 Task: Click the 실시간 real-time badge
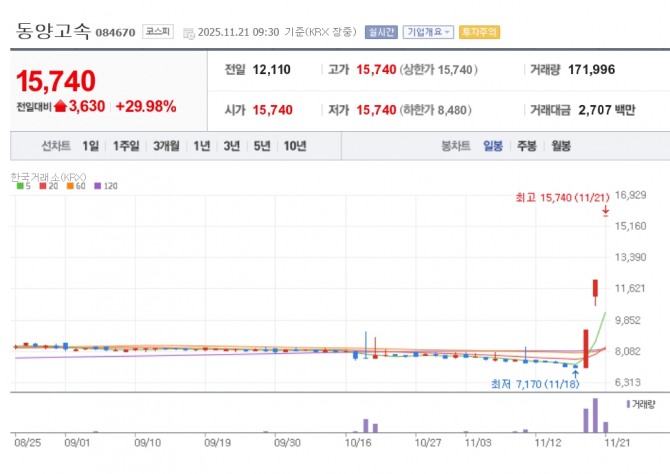point(380,32)
